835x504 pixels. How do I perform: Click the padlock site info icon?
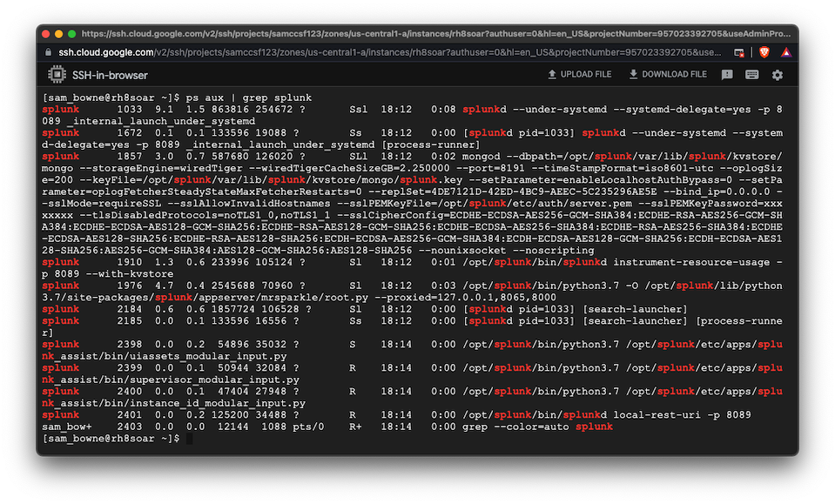pyautogui.click(x=49, y=52)
